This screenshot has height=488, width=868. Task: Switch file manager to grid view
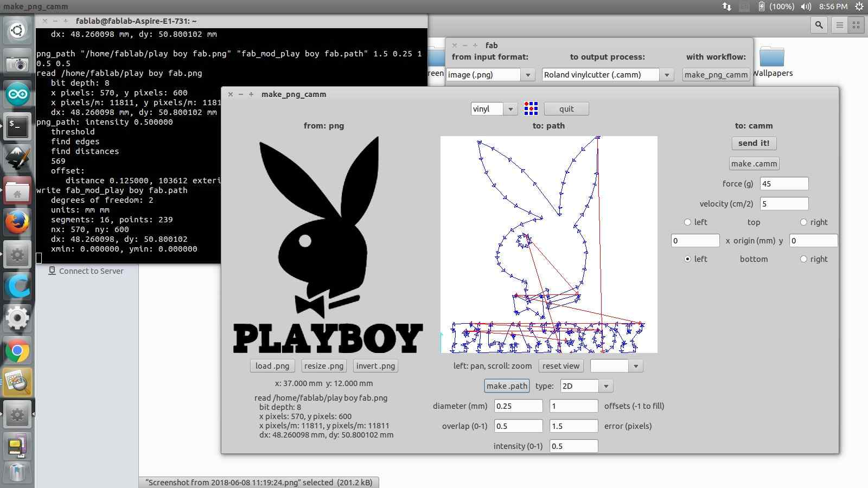coord(856,25)
